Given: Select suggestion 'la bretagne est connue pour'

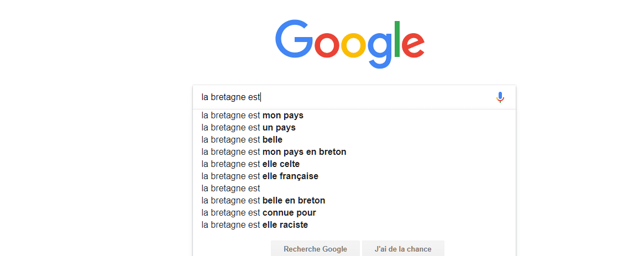Looking at the screenshot, I should point(354,213).
